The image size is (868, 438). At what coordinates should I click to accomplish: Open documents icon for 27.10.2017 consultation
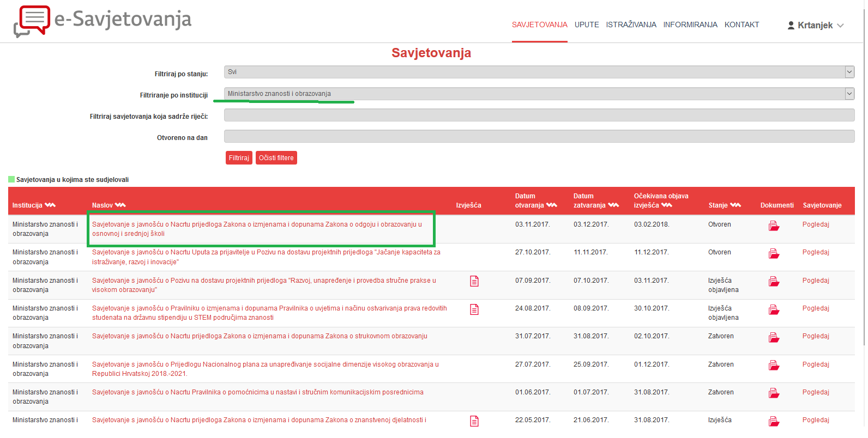pos(774,253)
